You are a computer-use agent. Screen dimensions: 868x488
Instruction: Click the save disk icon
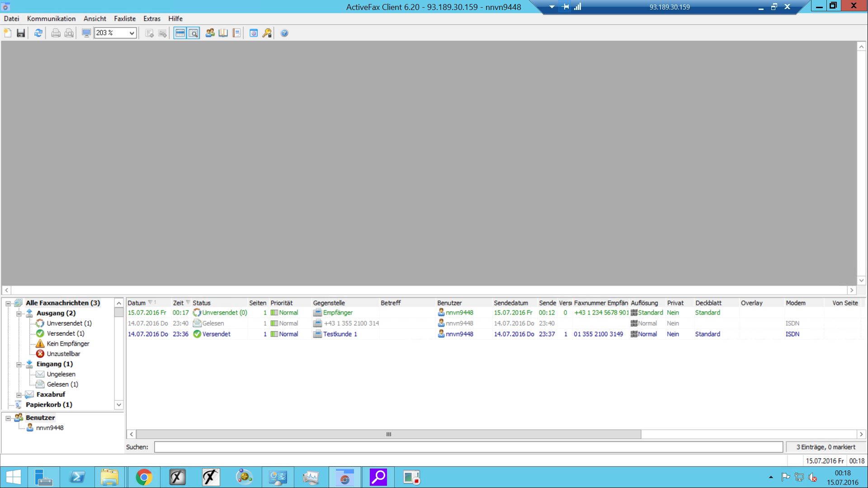coord(21,33)
